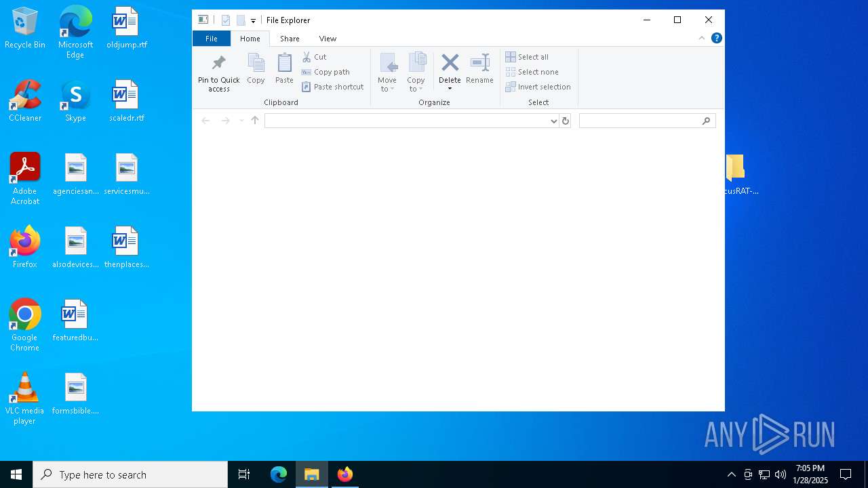Viewport: 868px width, 488px height.
Task: Click the Up arrow navigation icon
Action: [255, 121]
